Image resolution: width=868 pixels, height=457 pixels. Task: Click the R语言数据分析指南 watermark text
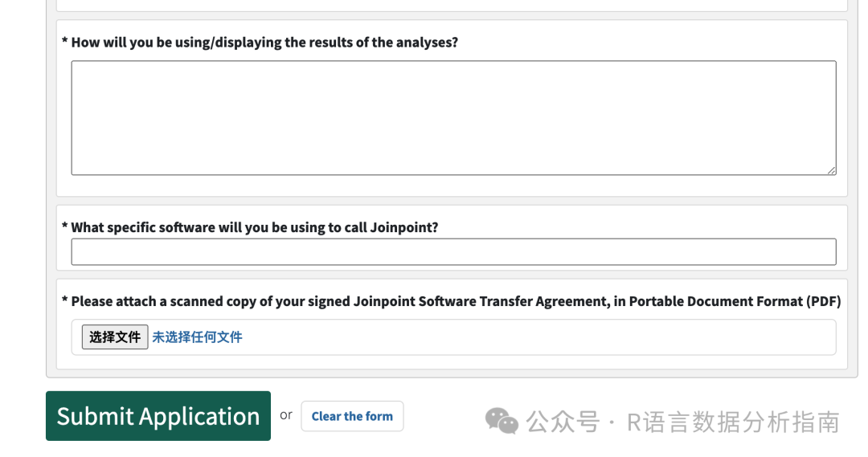click(x=733, y=422)
